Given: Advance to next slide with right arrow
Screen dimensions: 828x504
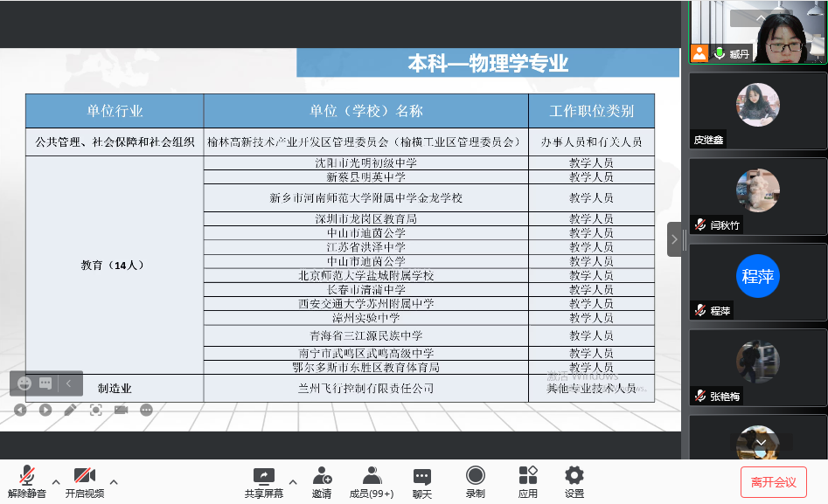Looking at the screenshot, I should click(45, 410).
